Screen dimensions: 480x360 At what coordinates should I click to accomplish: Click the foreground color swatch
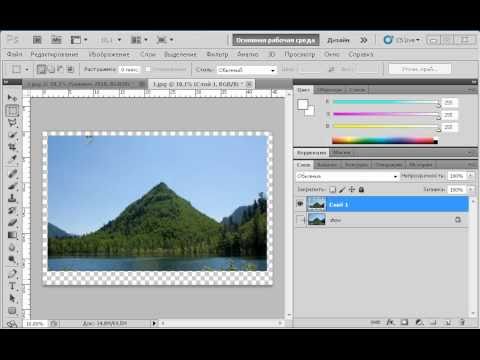click(x=302, y=104)
